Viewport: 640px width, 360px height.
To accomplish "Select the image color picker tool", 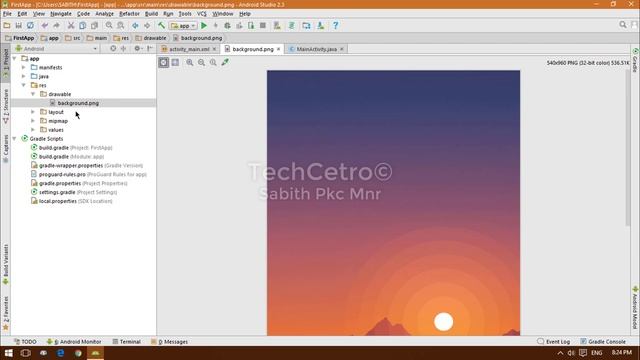I will pyautogui.click(x=225, y=62).
